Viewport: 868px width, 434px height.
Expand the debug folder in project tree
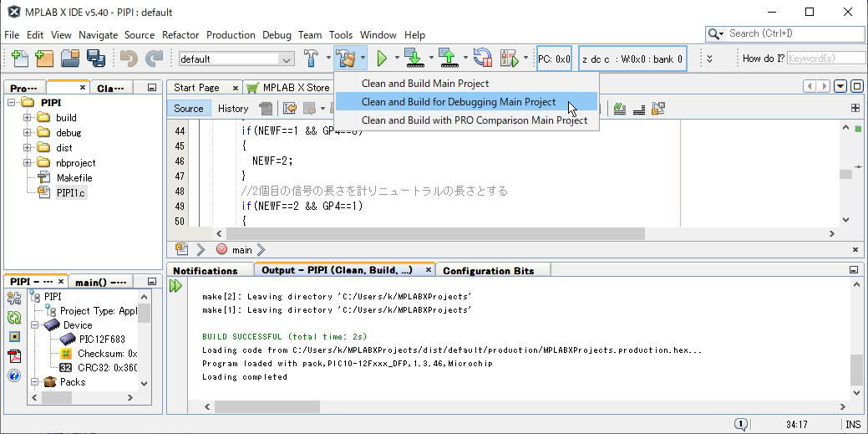27,132
